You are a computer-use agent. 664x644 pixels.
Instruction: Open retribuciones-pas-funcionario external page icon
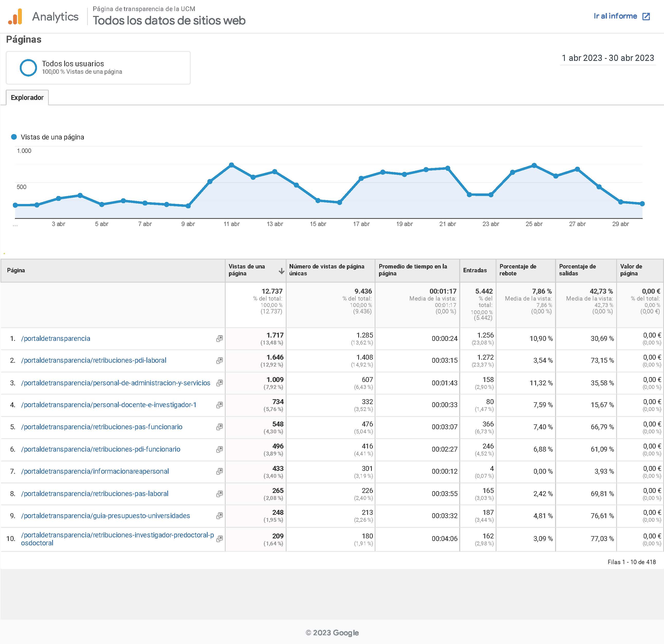click(219, 427)
